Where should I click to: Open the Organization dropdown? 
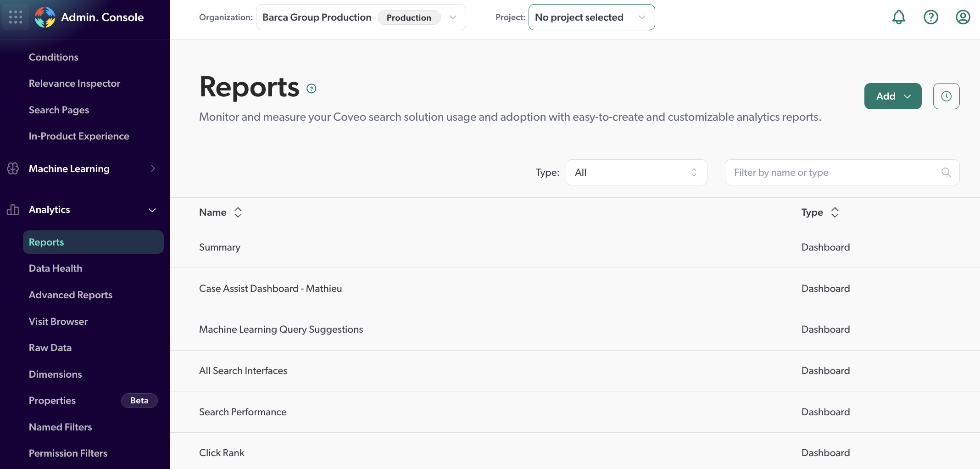pos(361,17)
